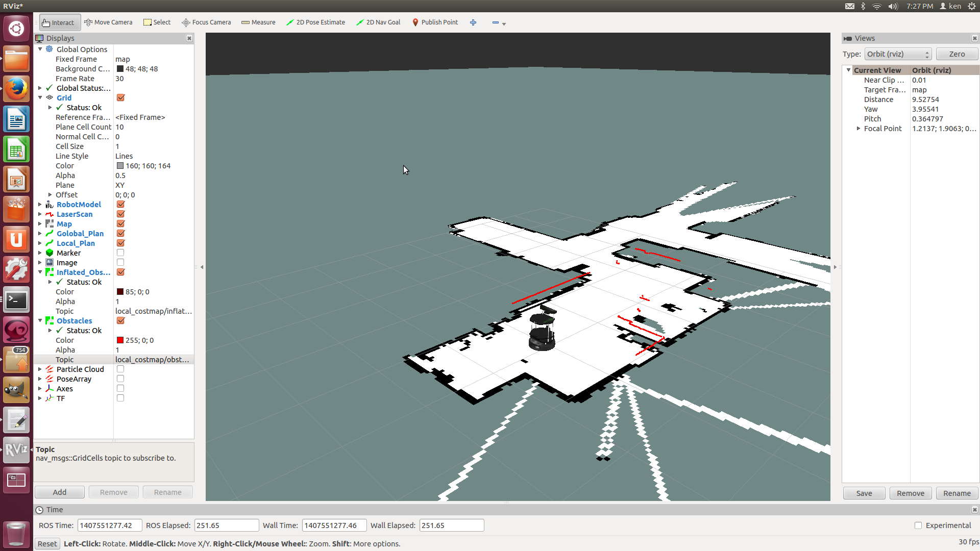This screenshot has height=551, width=980.
Task: Choose the 2D Pose Estimate tool
Action: coord(315,22)
